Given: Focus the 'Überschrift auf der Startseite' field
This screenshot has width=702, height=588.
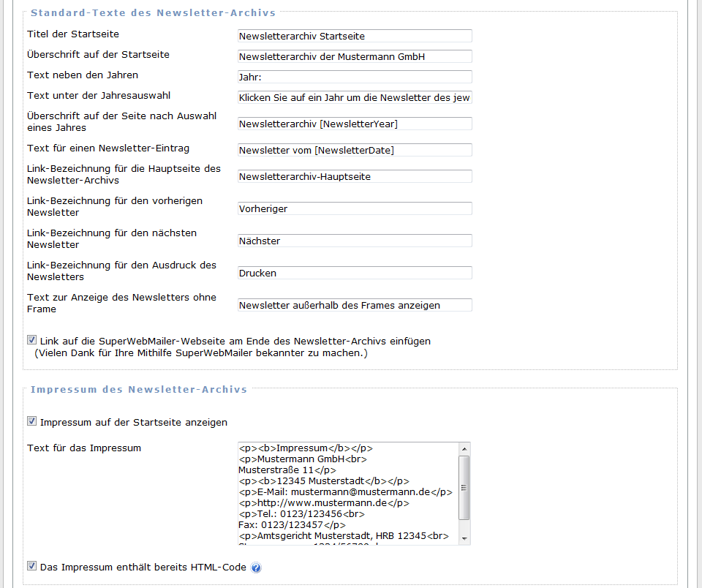Looking at the screenshot, I should tap(355, 56).
